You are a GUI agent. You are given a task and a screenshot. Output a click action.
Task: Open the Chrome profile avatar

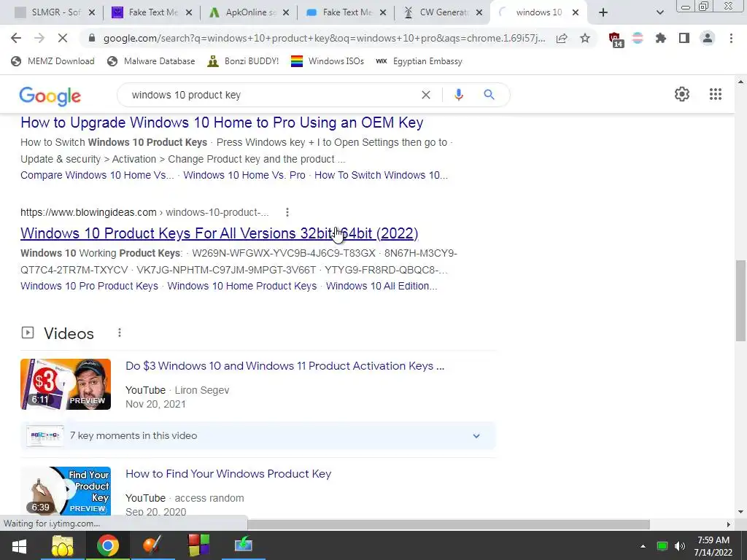708,38
